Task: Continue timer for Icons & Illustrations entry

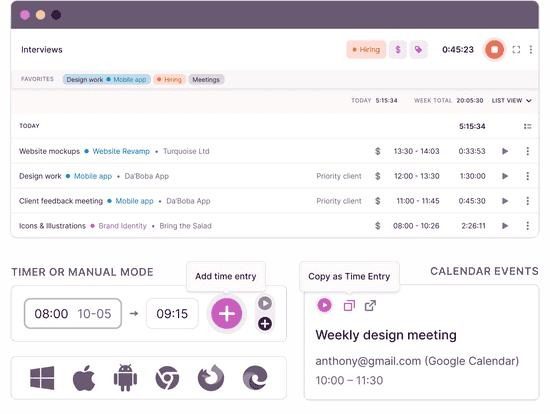Action: pos(505,226)
